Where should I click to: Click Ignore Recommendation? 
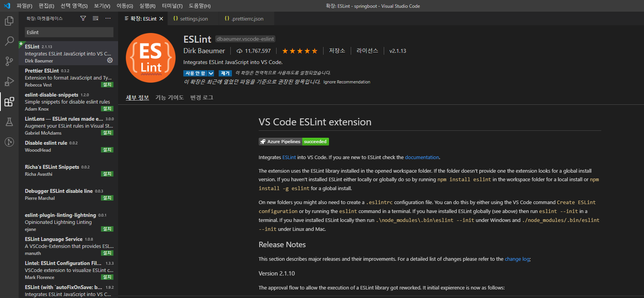pyautogui.click(x=347, y=82)
